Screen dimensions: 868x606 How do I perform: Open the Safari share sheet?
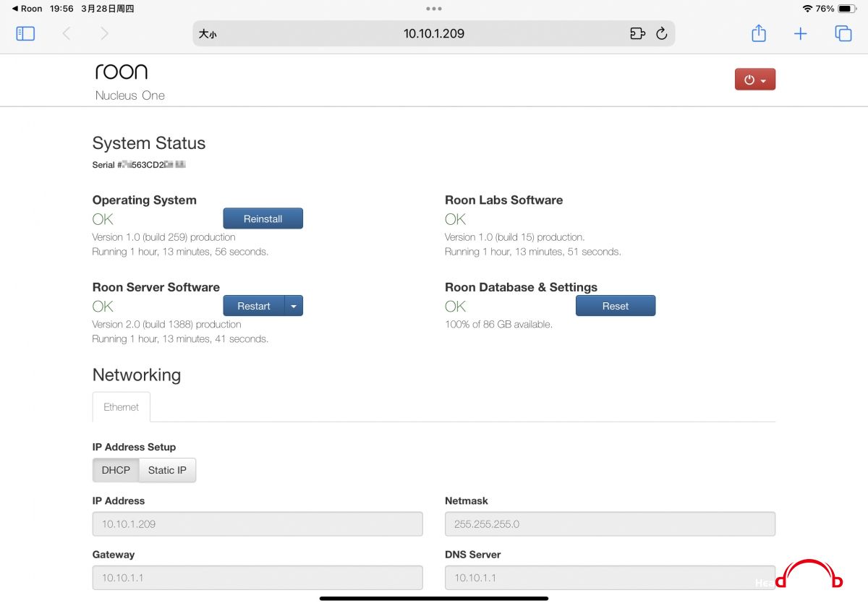tap(758, 33)
